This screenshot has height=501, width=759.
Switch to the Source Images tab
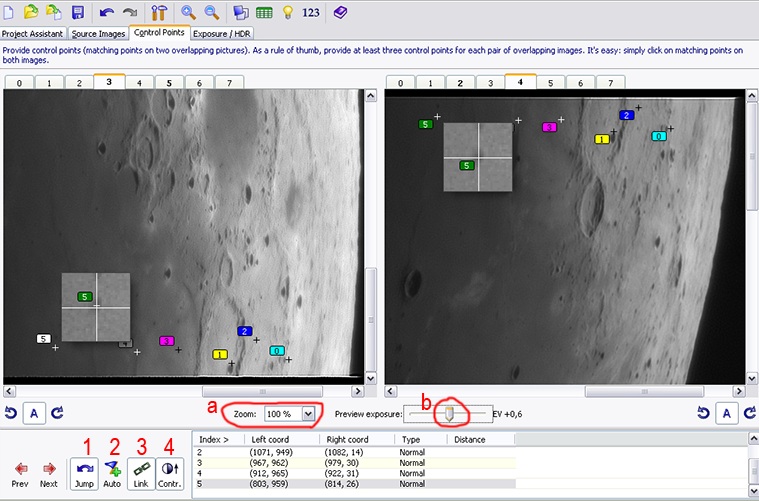[98, 33]
